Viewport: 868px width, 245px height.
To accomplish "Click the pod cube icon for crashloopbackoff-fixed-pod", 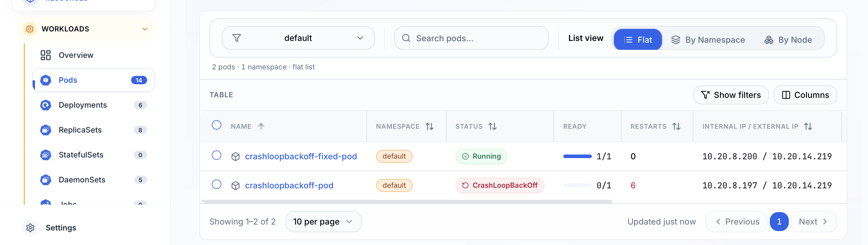I will [236, 156].
